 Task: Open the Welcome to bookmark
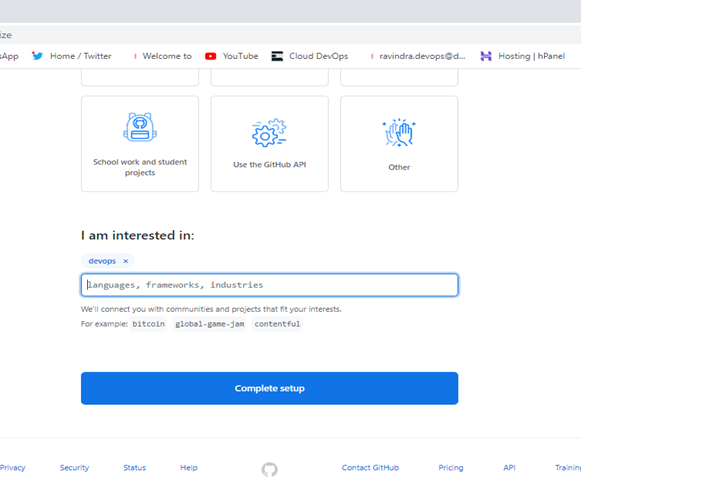pos(161,56)
